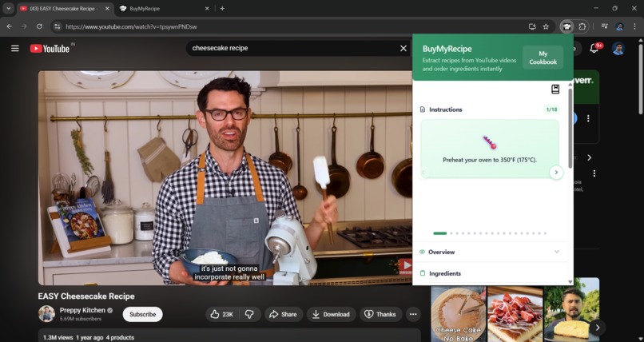Viewport: 644px width, 342px height.
Task: Open the thumbnail with man holding cheesecake
Action: pyautogui.click(x=572, y=309)
